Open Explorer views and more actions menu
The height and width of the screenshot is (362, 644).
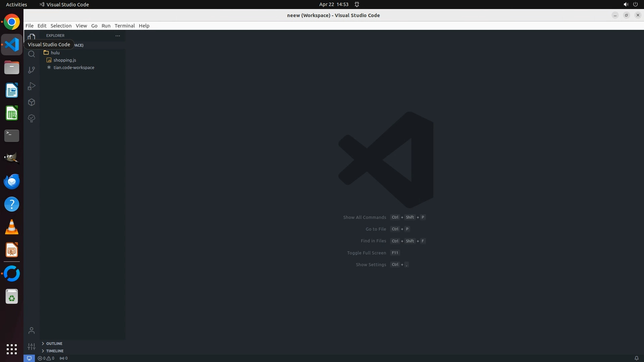118,36
